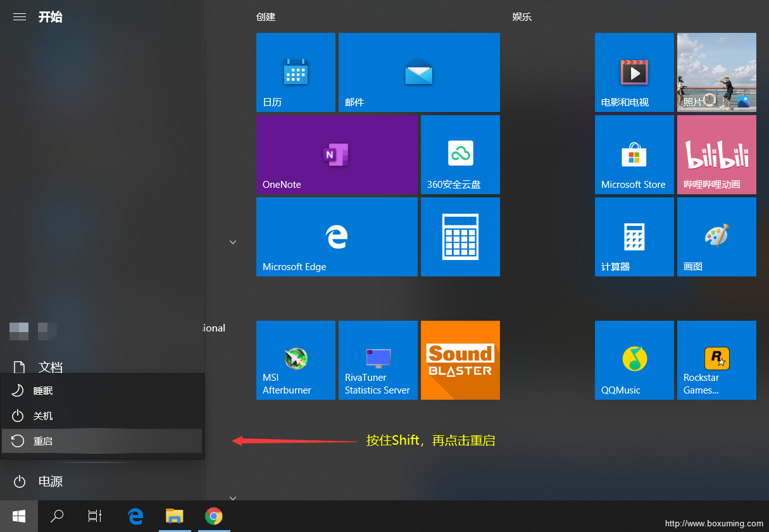Choose 关机 in the power menu
This screenshot has height=532, width=769.
(102, 416)
